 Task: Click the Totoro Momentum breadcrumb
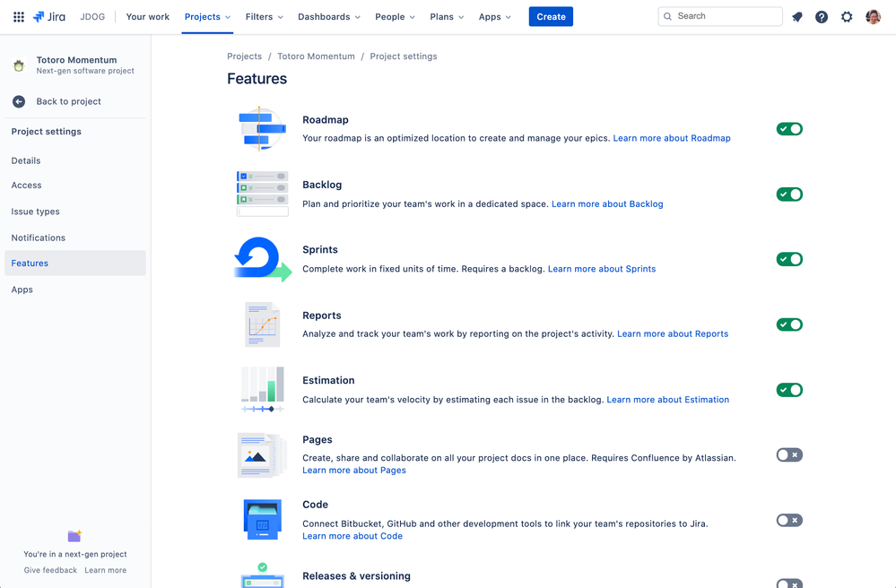point(316,56)
